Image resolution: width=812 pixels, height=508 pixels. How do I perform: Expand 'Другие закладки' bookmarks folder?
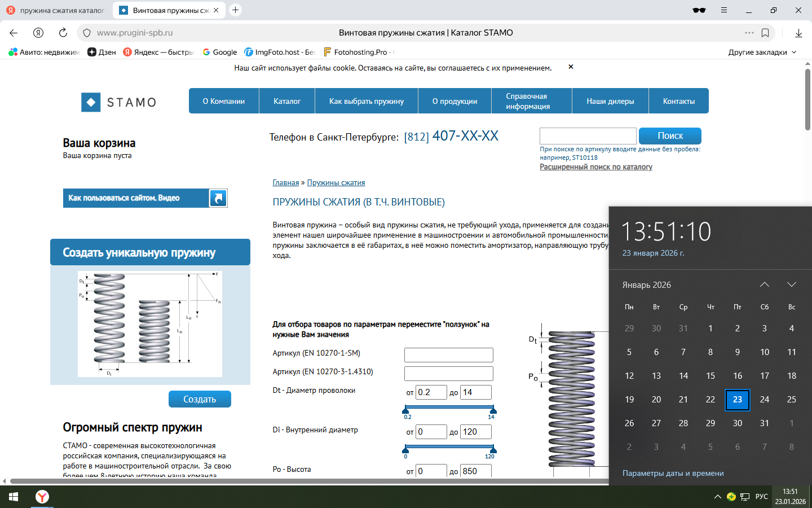tap(762, 52)
